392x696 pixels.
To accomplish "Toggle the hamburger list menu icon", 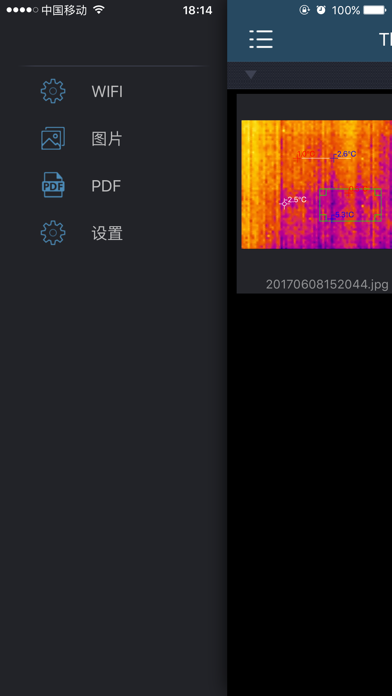I will pos(261,39).
